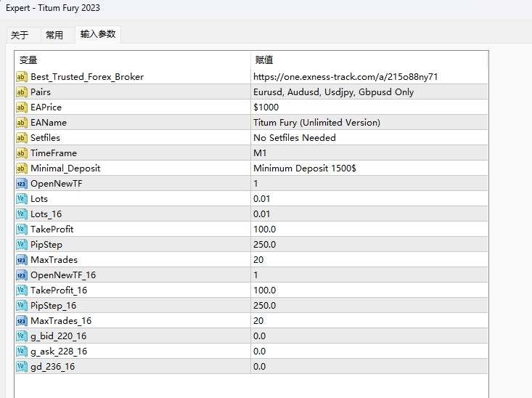The height and width of the screenshot is (398, 532).
Task: Click double icon beside gd_236_16
Action: [21, 367]
